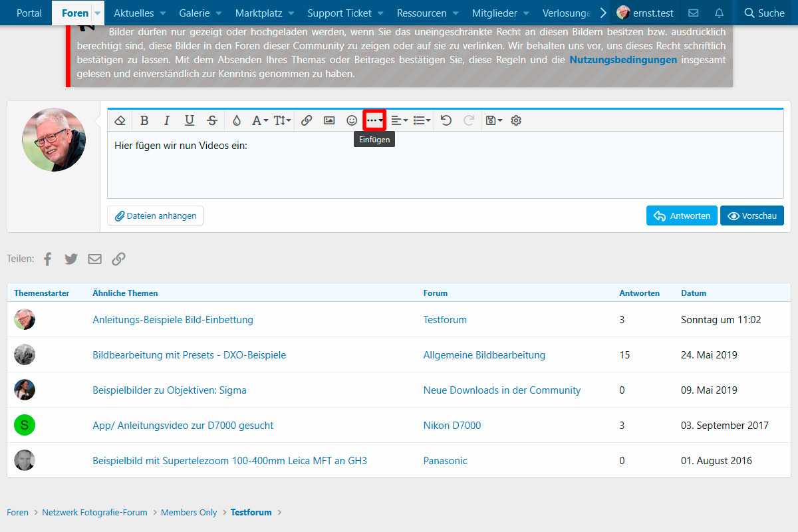Open the smiley emoji picker
798x532 pixels.
(x=352, y=120)
